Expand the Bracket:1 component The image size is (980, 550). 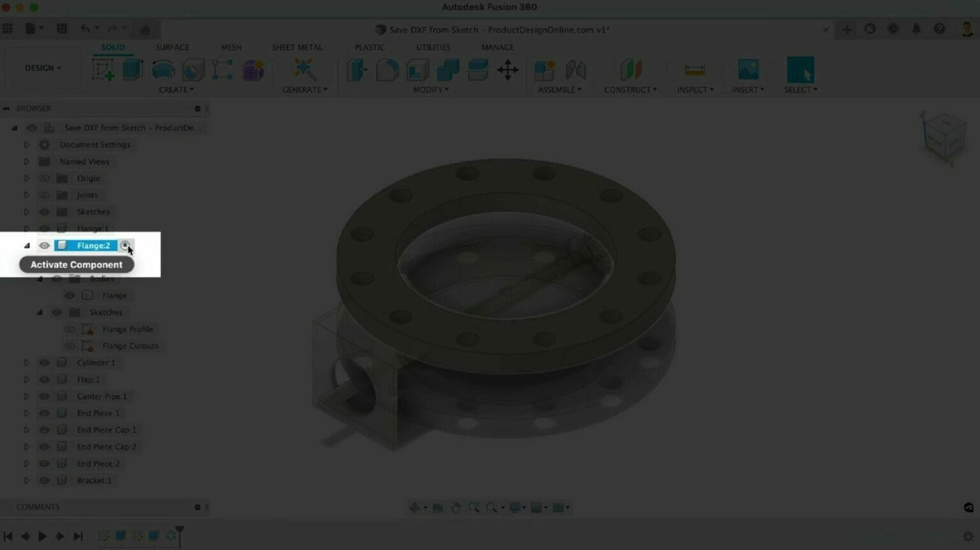pyautogui.click(x=26, y=480)
